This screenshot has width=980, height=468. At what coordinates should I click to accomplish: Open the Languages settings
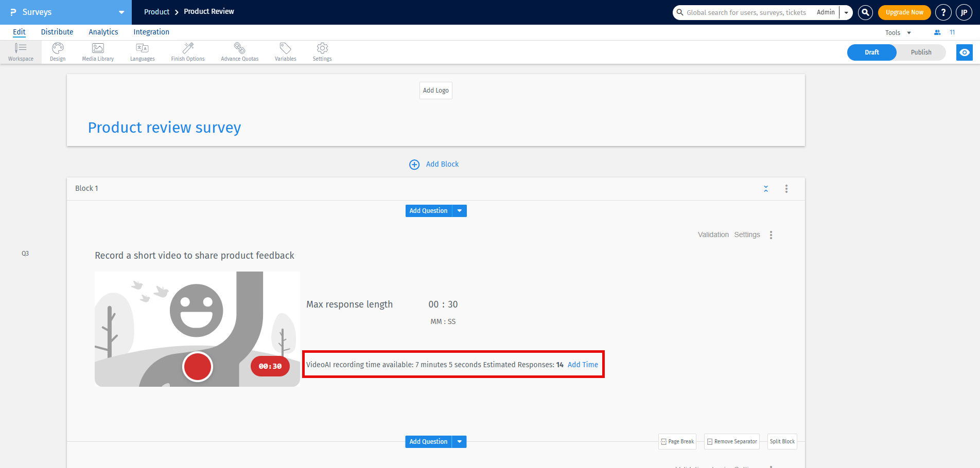(142, 51)
